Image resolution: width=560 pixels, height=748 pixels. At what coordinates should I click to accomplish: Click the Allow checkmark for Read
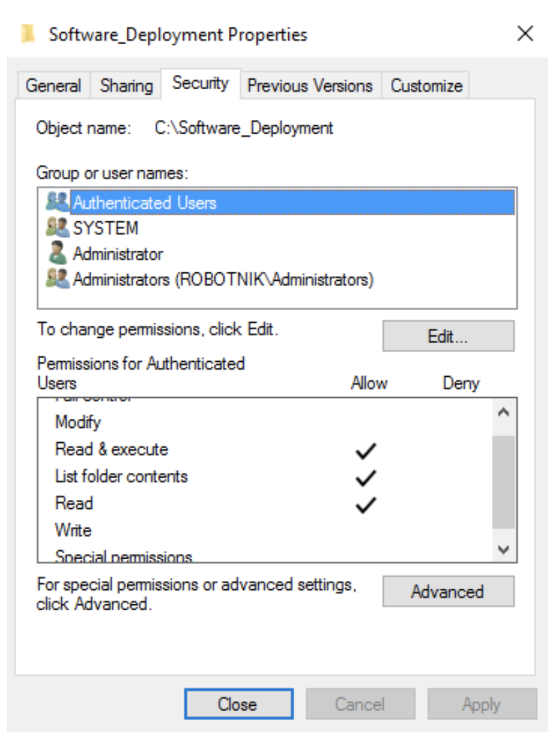coord(366,505)
